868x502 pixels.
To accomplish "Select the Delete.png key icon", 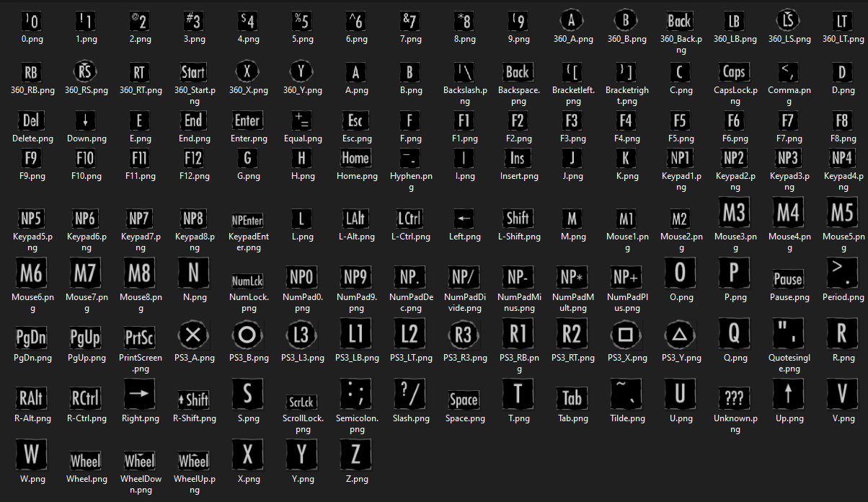I will tap(31, 120).
